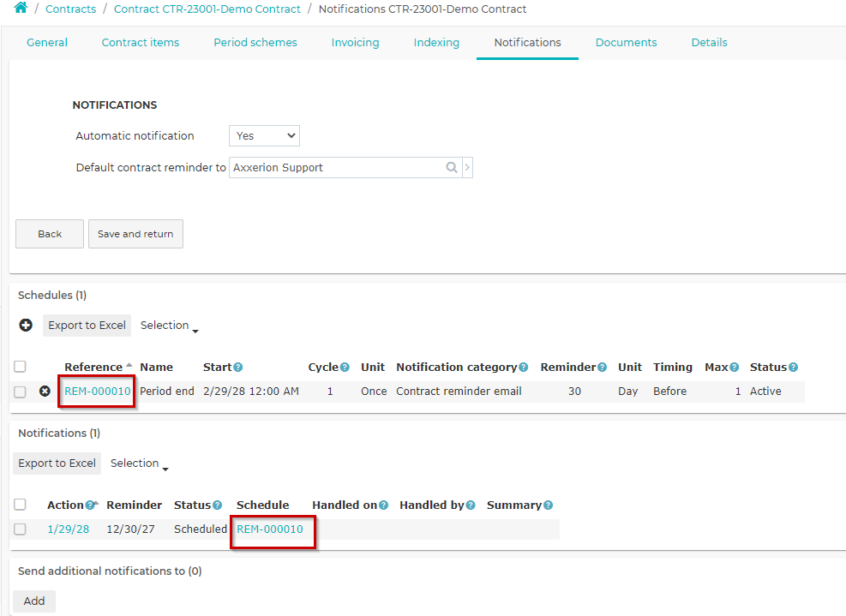This screenshot has width=846, height=616.
Task: Select all notifications with header checkbox
Action: 20,505
